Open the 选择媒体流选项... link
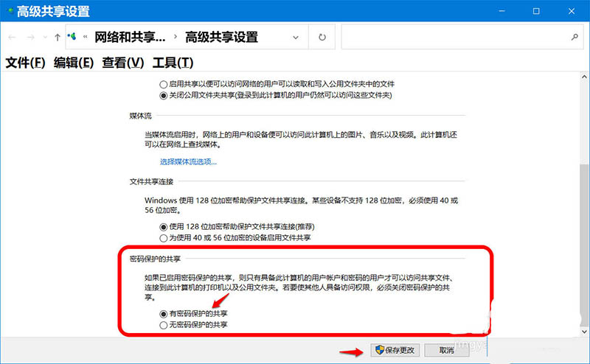 click(189, 161)
